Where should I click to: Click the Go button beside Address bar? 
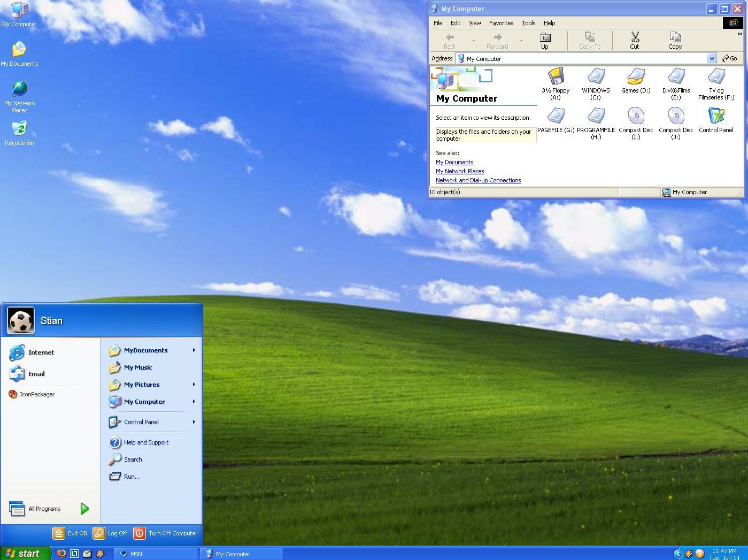(x=730, y=58)
